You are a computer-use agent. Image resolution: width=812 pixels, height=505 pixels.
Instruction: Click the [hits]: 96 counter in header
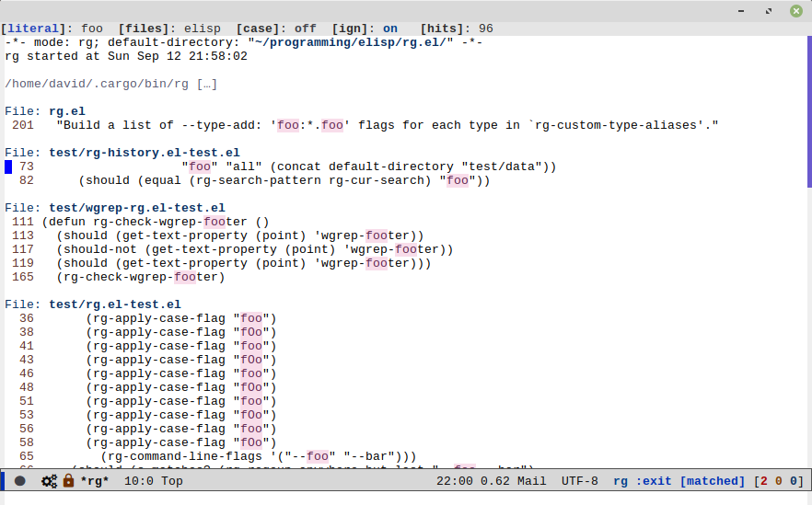(457, 29)
